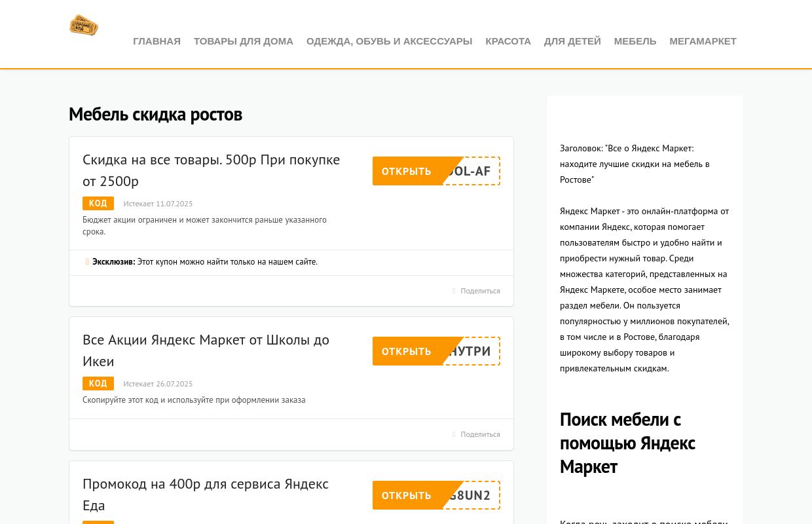Open title Скидка на все товары 500р

tap(211, 170)
